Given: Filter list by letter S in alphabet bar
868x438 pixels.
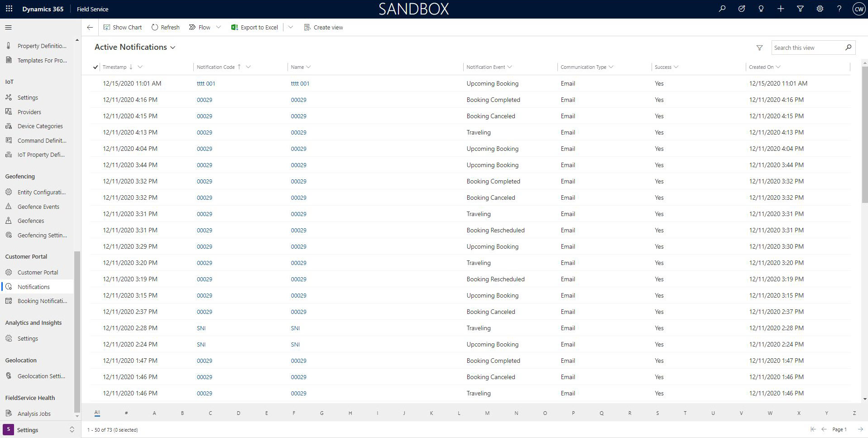Looking at the screenshot, I should (x=657, y=413).
